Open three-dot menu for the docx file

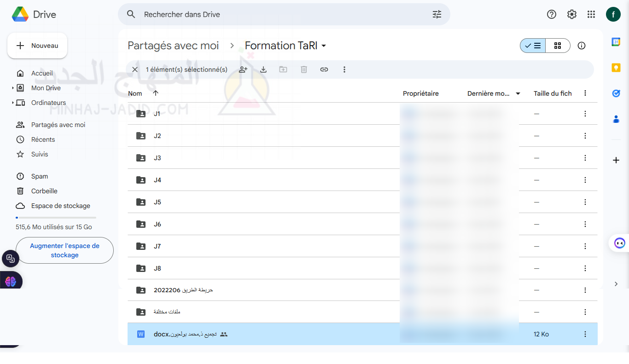(585, 334)
